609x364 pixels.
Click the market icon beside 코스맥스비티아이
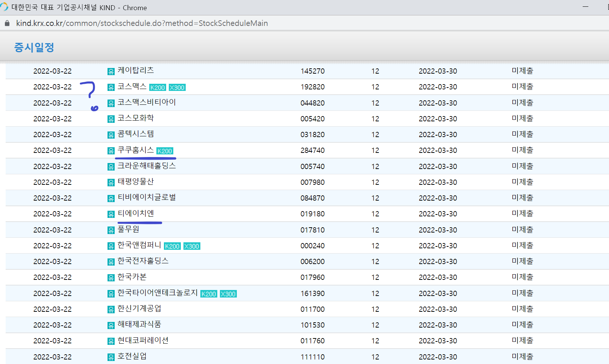click(111, 103)
